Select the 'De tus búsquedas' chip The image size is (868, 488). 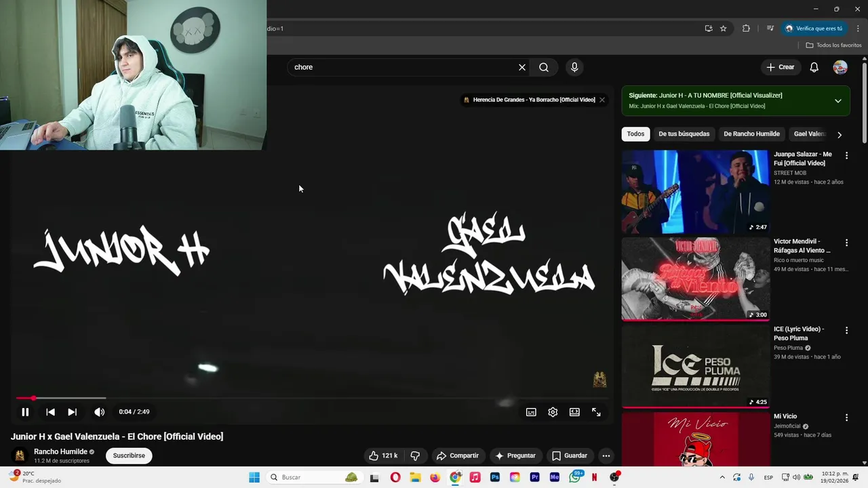click(684, 134)
